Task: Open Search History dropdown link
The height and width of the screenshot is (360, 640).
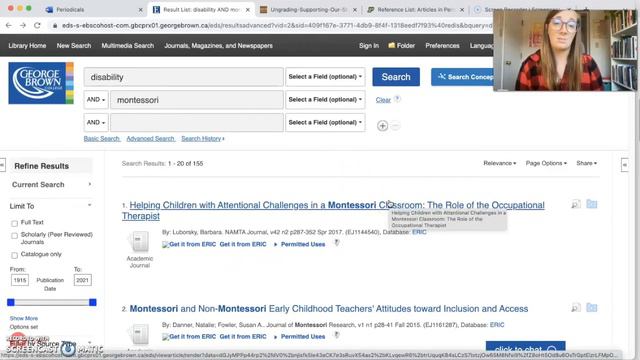Action: 203,139
